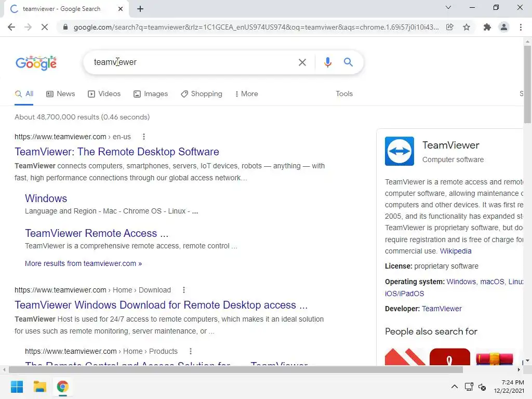532x399 pixels.
Task: Open Wikipedia link in knowledge panel
Action: [456, 251]
